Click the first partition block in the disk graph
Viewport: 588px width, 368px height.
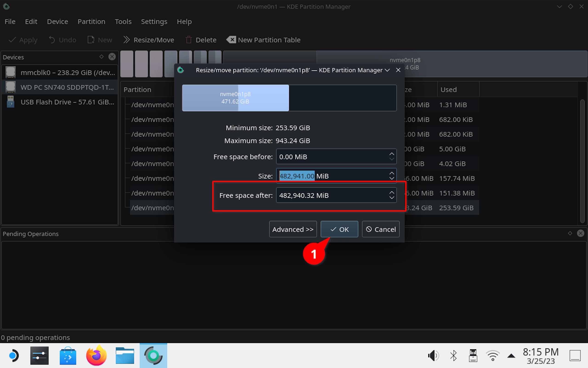point(127,64)
